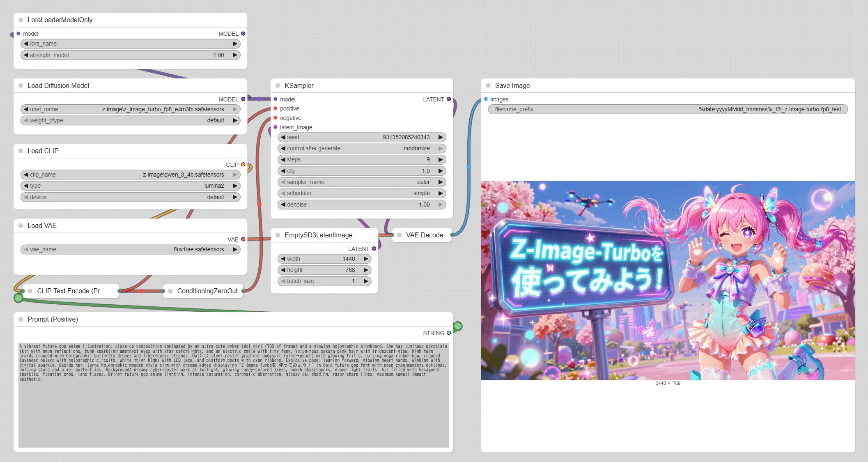Viewport: 868px width, 462px height.
Task: Click the KSampler model input socket
Action: pos(276,99)
